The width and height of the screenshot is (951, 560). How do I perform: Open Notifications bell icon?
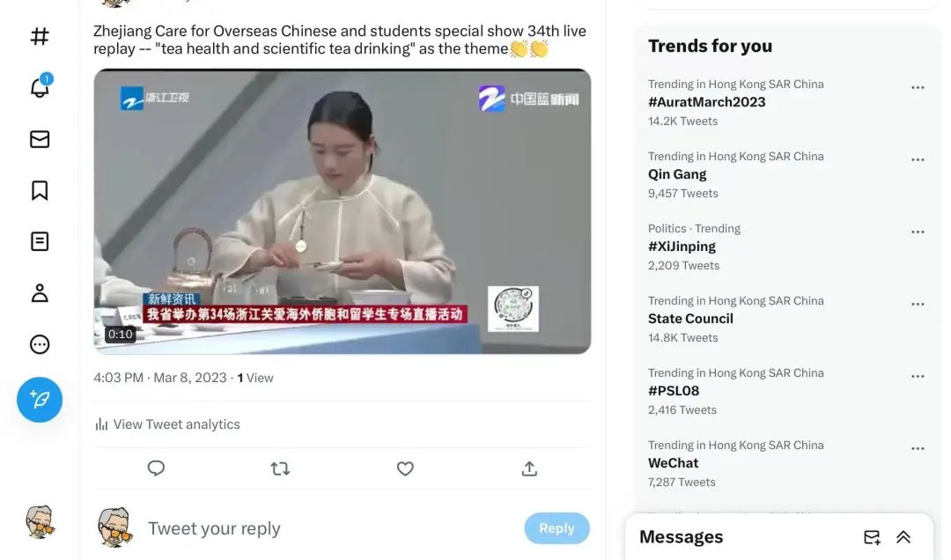point(40,86)
